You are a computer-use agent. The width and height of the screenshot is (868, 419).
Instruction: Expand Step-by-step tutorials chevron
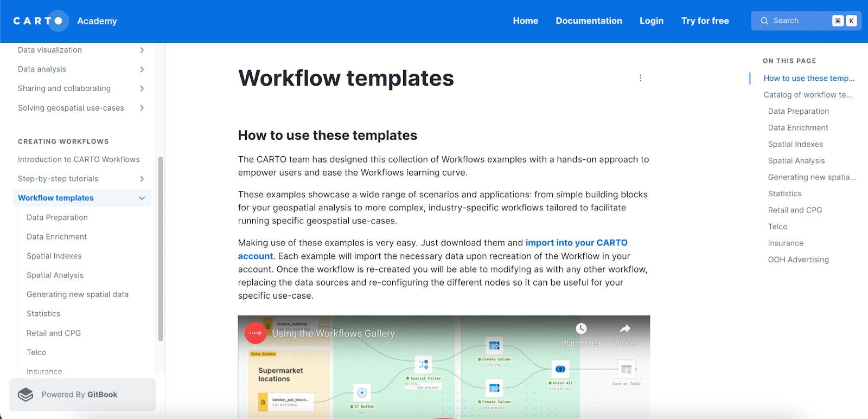coord(142,179)
